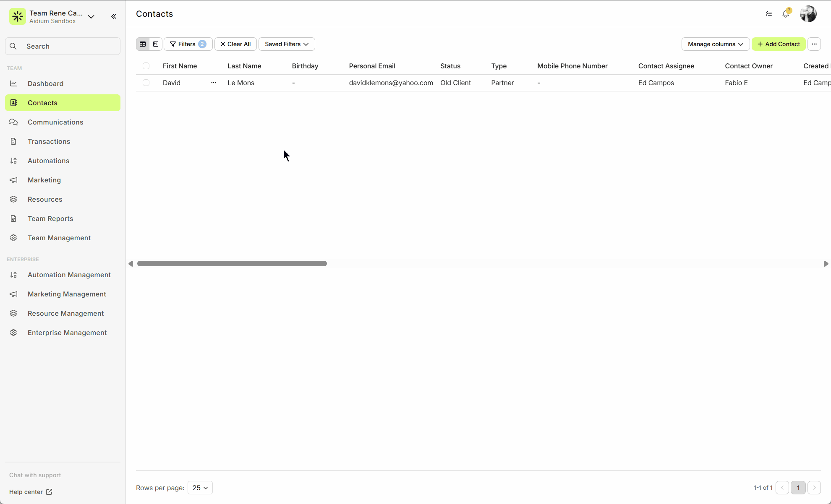Screen dimensions: 831x504
Task: Click the Add Contact button
Action: 779,44
